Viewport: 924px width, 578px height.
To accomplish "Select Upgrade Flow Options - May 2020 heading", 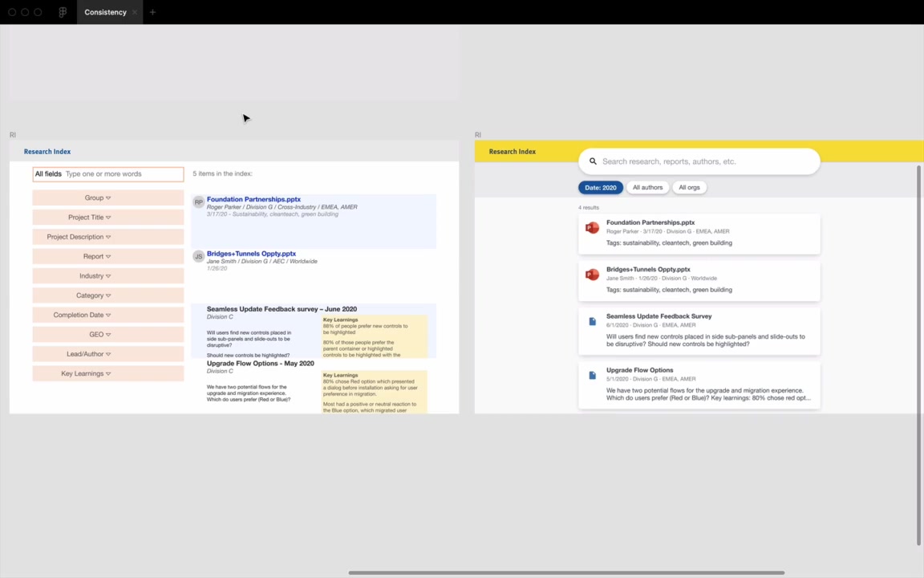I will 260,364.
